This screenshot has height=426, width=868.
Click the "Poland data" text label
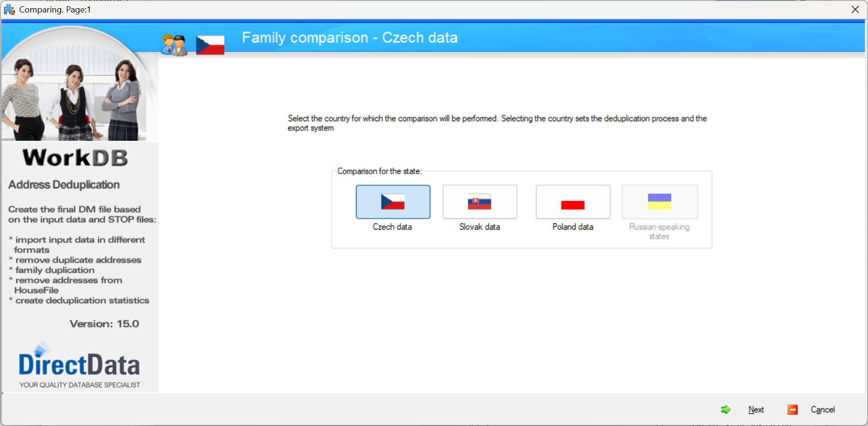pyautogui.click(x=573, y=227)
